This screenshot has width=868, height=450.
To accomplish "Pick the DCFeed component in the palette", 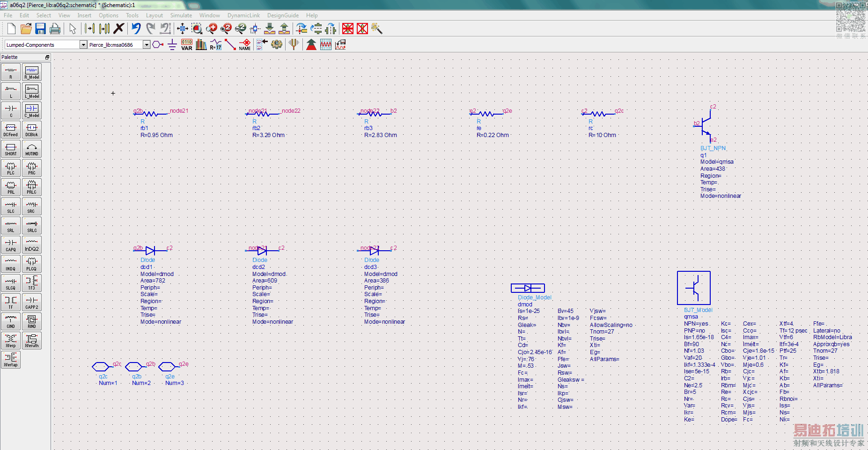I will (11, 130).
